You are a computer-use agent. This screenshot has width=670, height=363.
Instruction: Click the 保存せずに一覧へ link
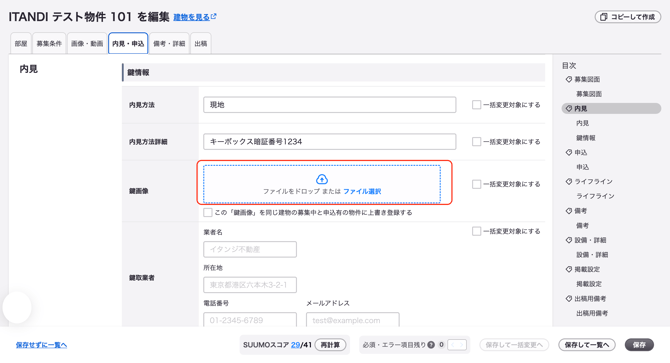click(x=41, y=345)
